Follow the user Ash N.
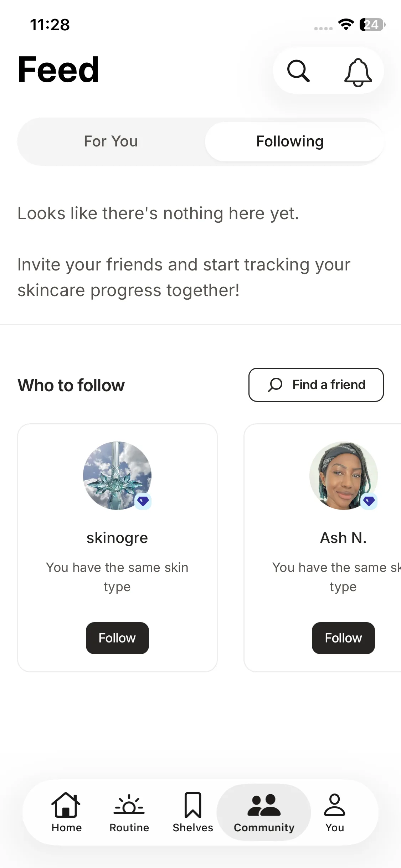Screen dimensions: 401x868 tap(343, 638)
